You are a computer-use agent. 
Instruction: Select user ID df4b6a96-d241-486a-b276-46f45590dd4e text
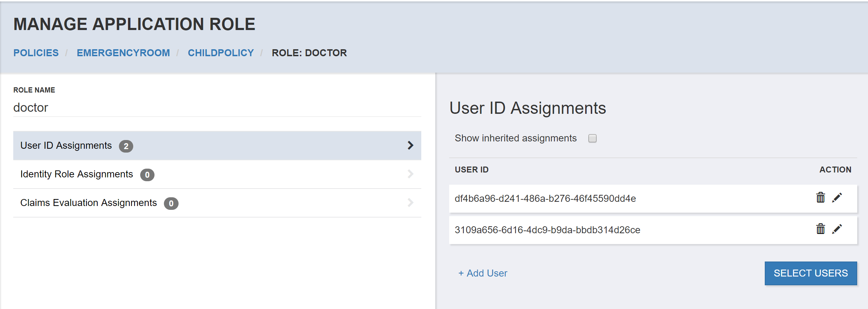[x=545, y=198]
